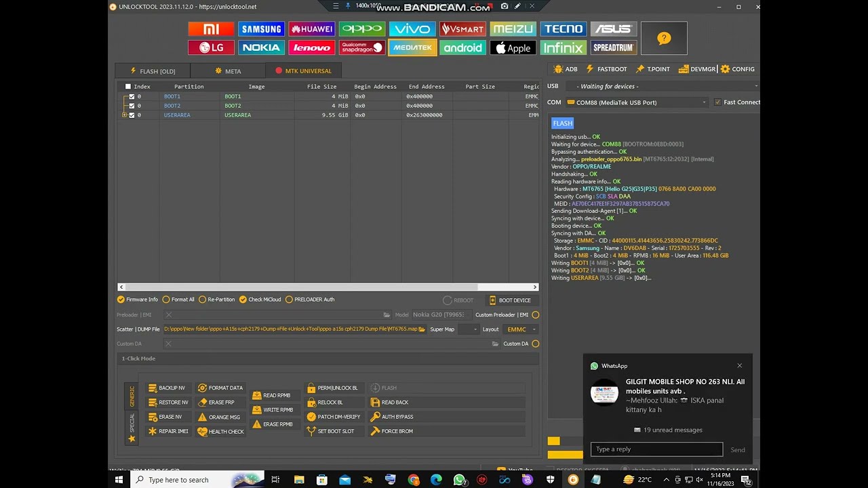
Task: Select the Qualcomm Snapdragon logo
Action: pos(362,48)
